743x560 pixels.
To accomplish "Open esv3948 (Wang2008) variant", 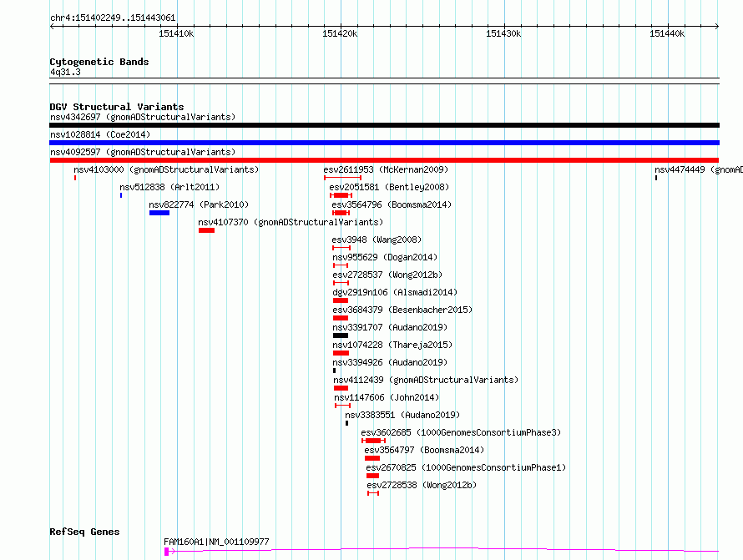I will click(377, 240).
